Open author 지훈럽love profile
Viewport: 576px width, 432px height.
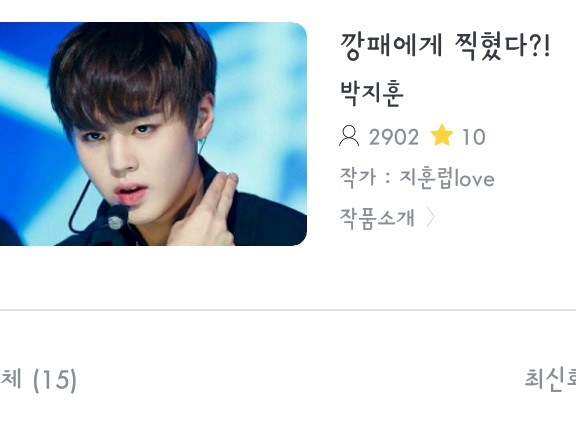447,179
